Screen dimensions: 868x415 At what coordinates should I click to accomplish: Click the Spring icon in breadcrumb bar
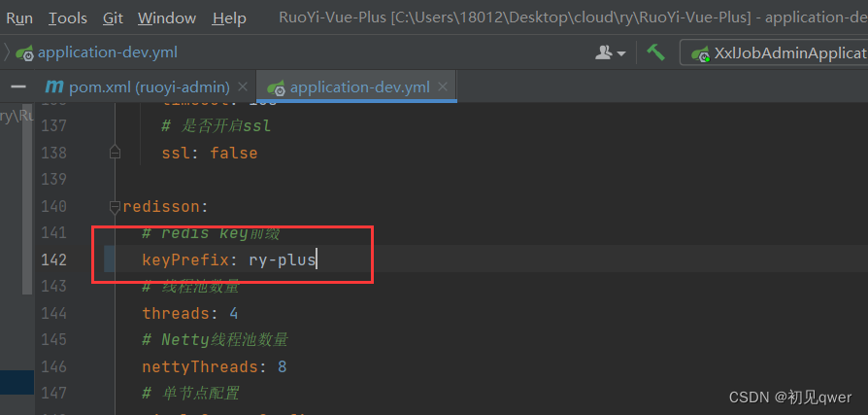(x=24, y=53)
